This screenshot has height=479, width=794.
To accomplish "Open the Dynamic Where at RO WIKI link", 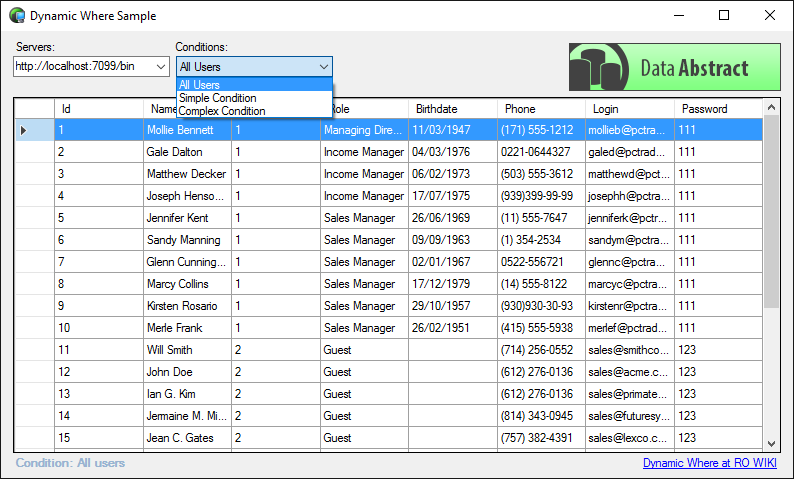I will click(x=711, y=464).
